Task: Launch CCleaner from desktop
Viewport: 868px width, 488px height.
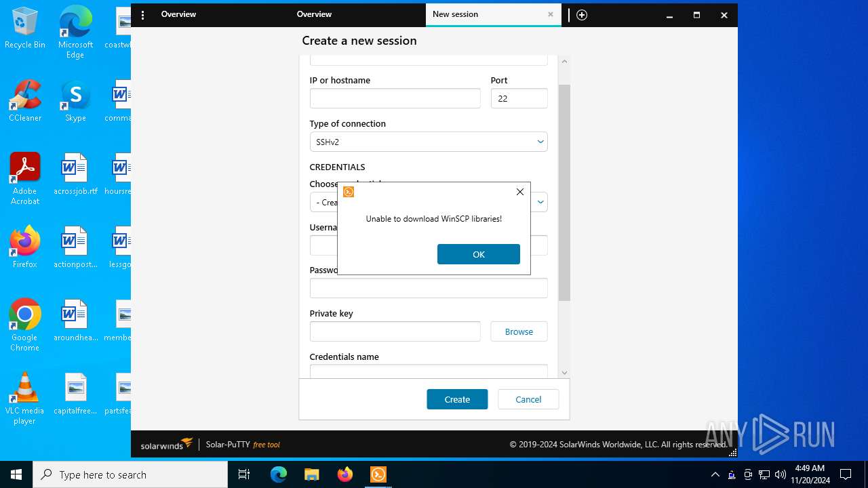Action: pos(25,101)
